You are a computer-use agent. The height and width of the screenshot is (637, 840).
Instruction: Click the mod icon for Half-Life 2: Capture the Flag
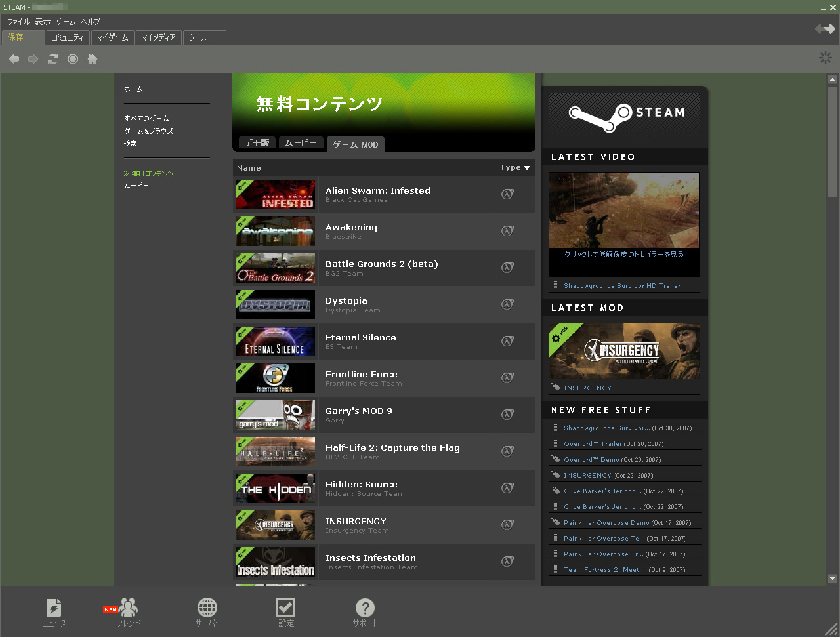507,451
